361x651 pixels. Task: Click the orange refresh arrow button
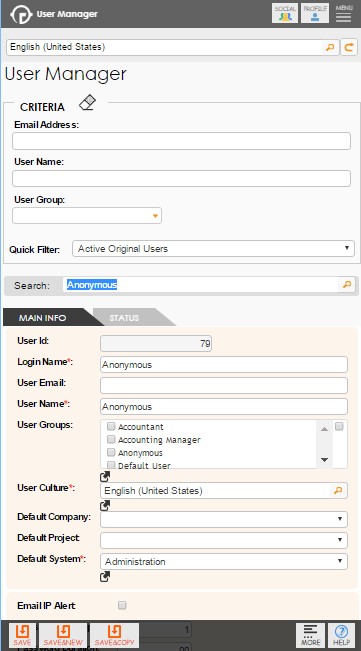[349, 47]
